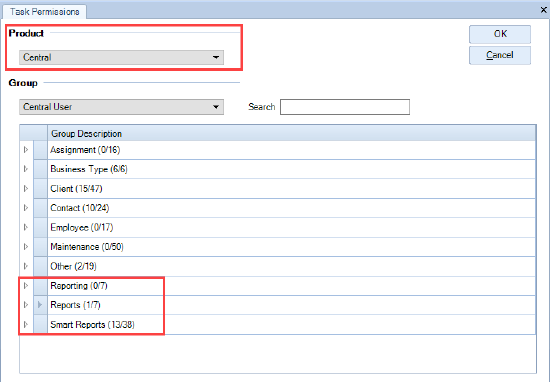The height and width of the screenshot is (382, 550).
Task: Click the row selector cell beside Assignment (0/16)
Action: [x=40, y=150]
